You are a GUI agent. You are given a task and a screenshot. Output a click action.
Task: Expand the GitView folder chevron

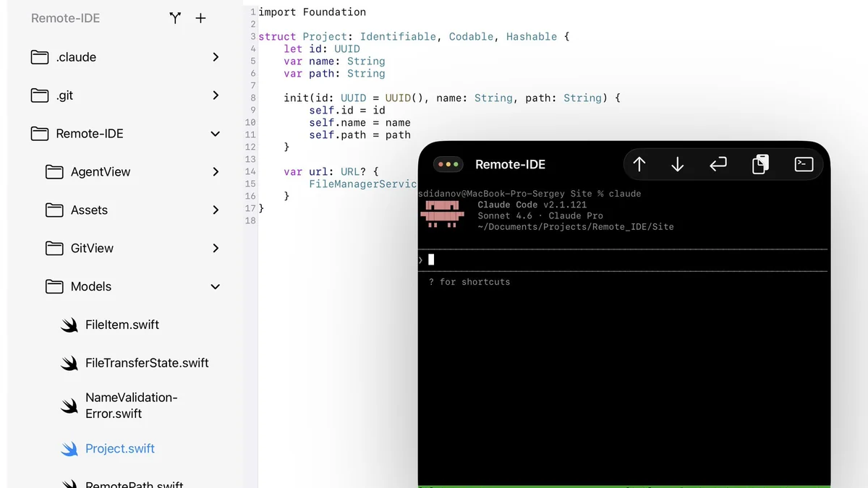pos(216,249)
